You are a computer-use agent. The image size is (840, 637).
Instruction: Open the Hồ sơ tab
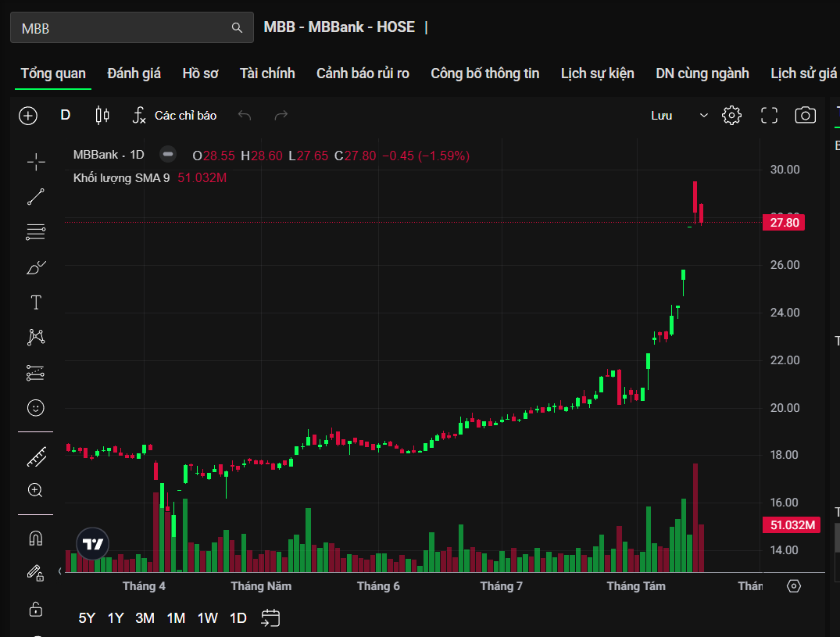click(x=200, y=73)
